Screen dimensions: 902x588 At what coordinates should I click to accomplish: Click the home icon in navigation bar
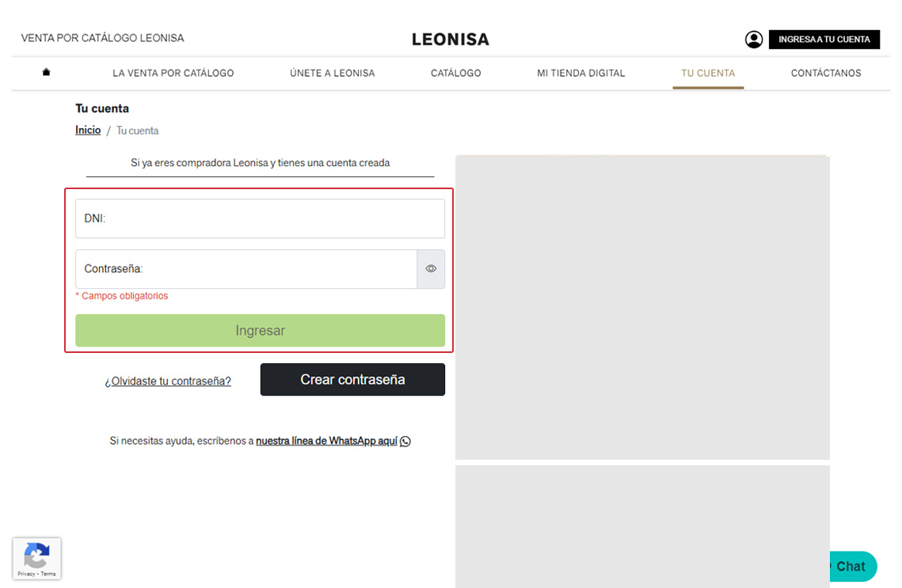tap(46, 73)
